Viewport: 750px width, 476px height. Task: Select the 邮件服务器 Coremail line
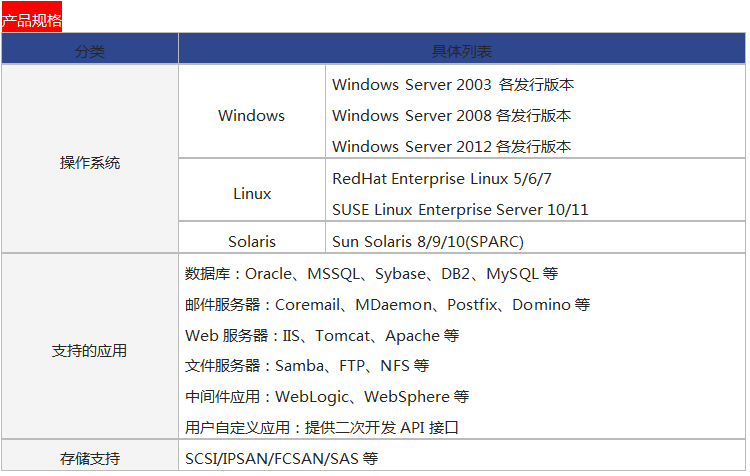pyautogui.click(x=387, y=305)
